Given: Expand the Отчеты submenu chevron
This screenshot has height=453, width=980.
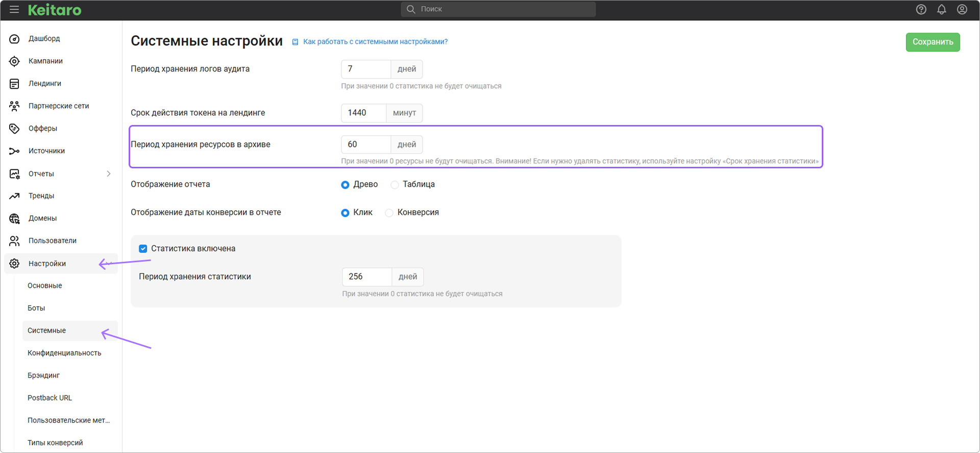Looking at the screenshot, I should pyautogui.click(x=108, y=174).
